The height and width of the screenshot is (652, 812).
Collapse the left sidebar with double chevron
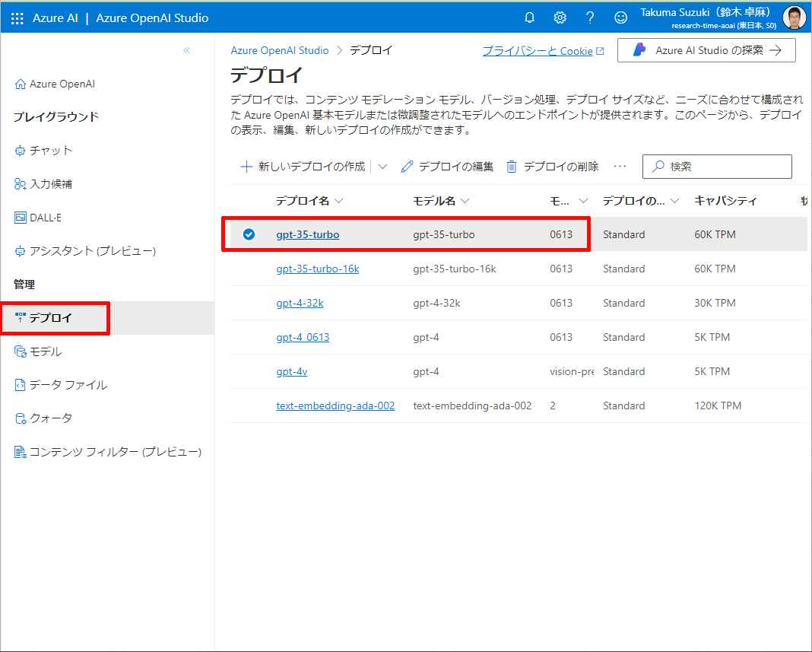(x=186, y=50)
